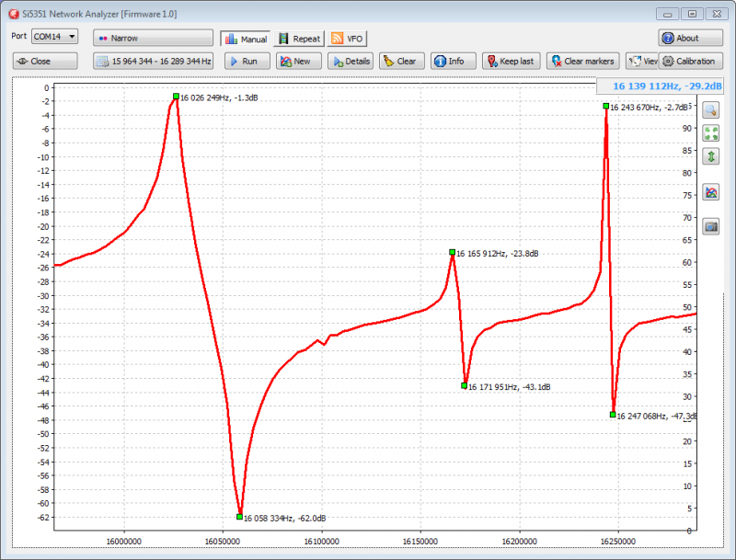Switch to VFO mode
Viewport: 736px width, 560px height.
coord(348,39)
